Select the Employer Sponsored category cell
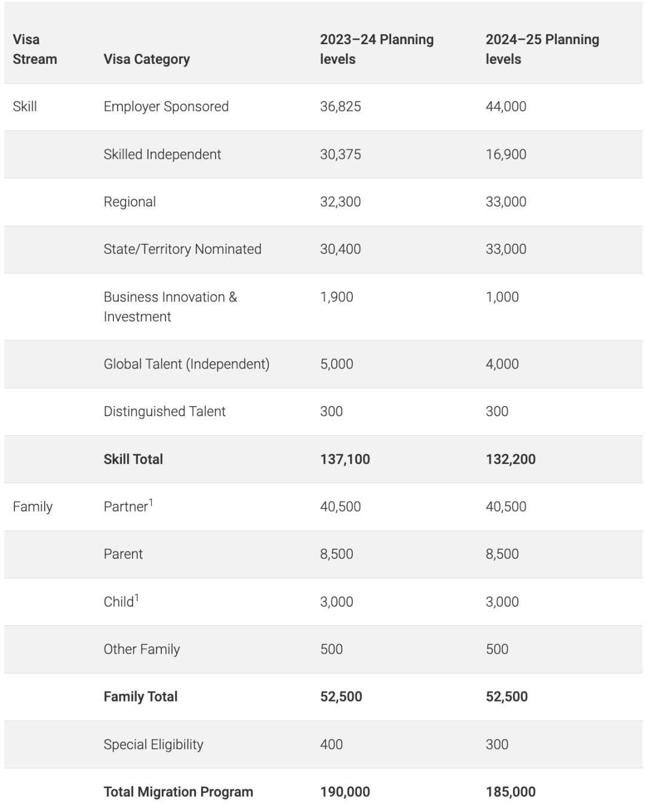Screen dimensions: 645x812 click(166, 106)
